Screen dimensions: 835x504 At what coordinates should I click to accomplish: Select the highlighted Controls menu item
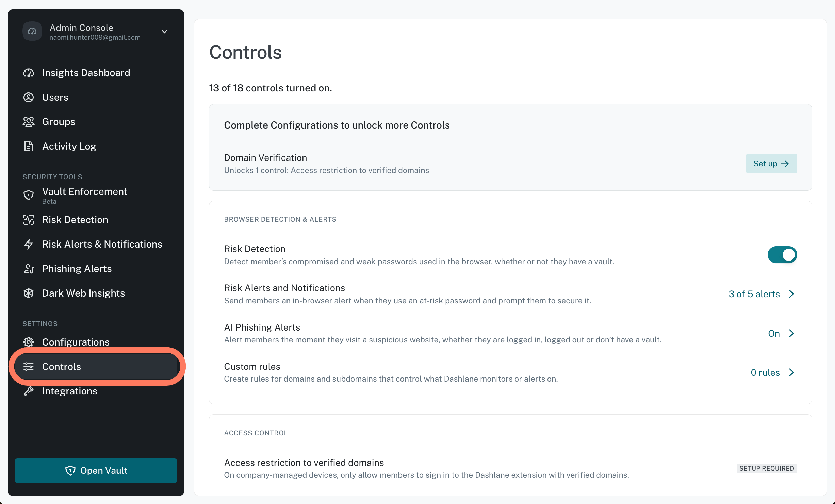[96, 367]
